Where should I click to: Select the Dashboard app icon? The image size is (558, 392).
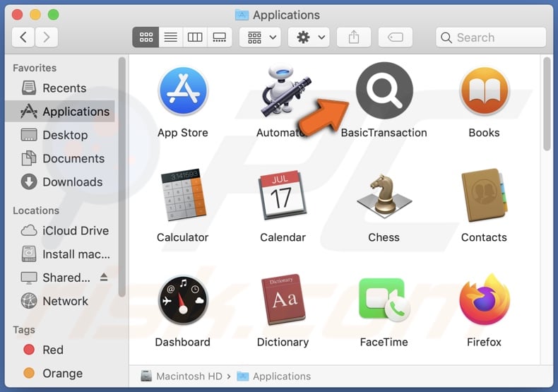tap(183, 300)
